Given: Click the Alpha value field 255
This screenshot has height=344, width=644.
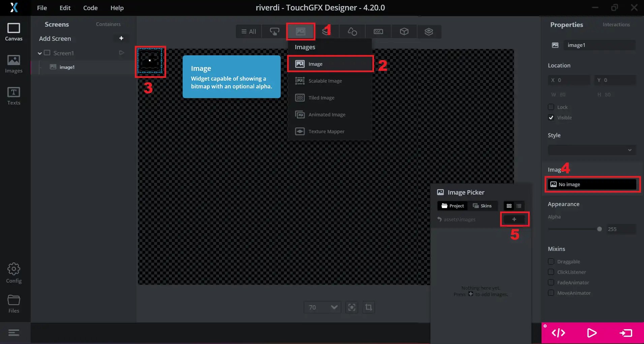Looking at the screenshot, I should (x=621, y=229).
